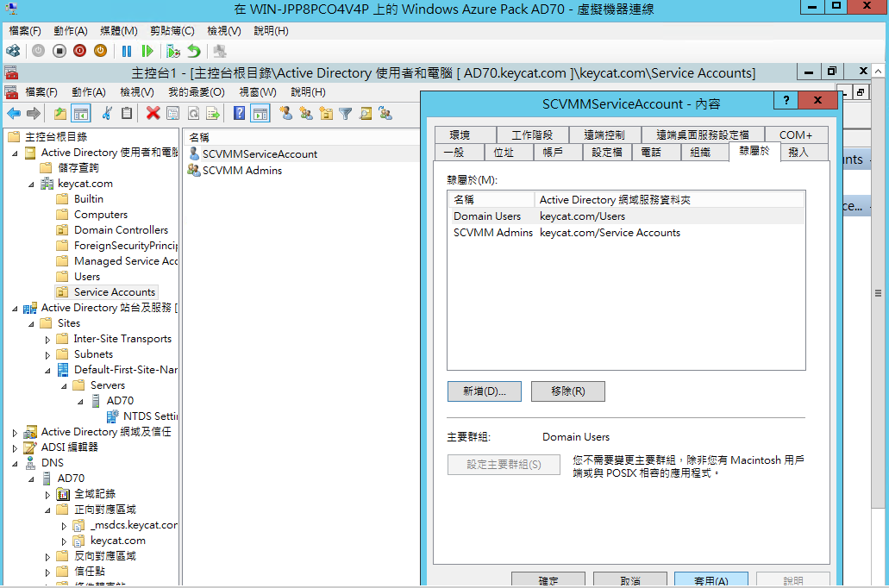
Task: Click 套用(A) to apply changes
Action: pyautogui.click(x=711, y=579)
